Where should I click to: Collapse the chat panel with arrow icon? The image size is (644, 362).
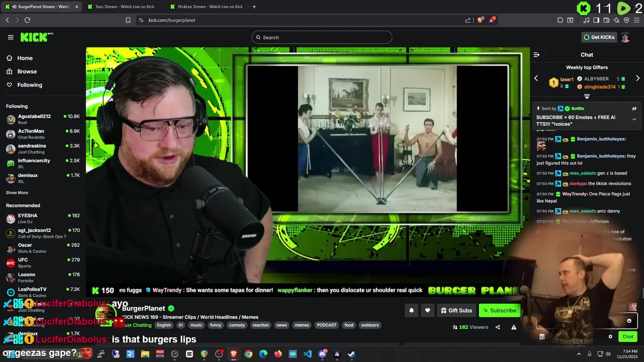pos(536,55)
